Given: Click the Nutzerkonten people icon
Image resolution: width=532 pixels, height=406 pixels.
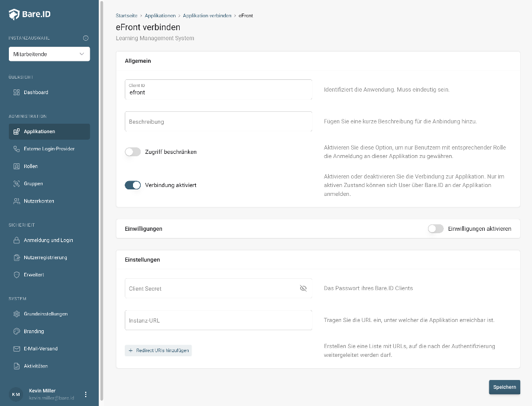Looking at the screenshot, I should coord(17,201).
